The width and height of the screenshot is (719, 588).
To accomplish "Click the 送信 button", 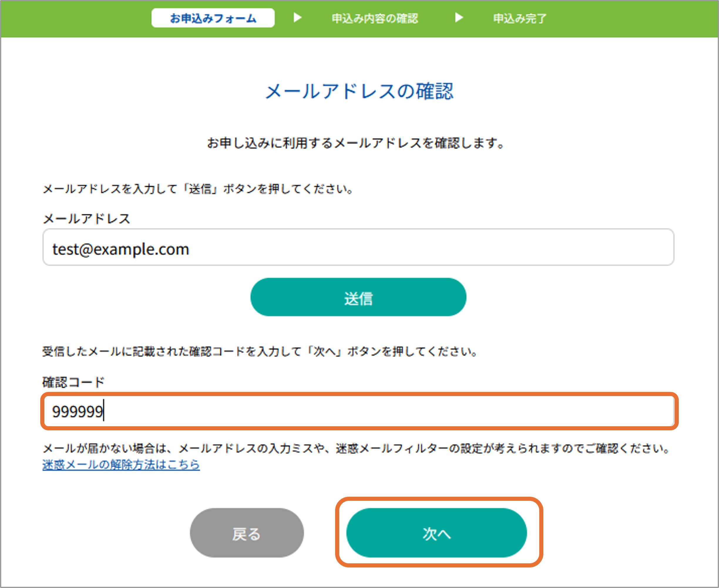I will tap(358, 297).
